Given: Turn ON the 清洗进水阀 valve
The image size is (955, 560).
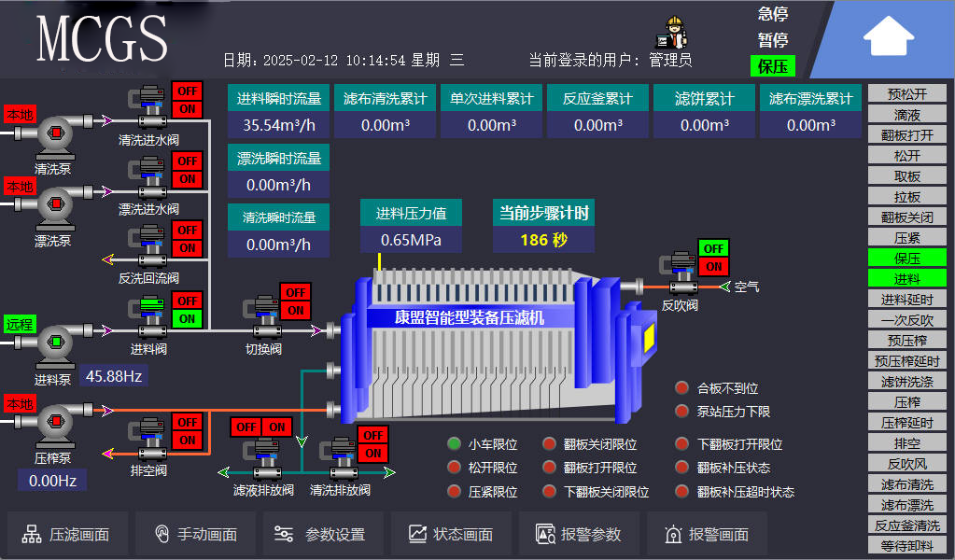Looking at the screenshot, I should 188,109.
